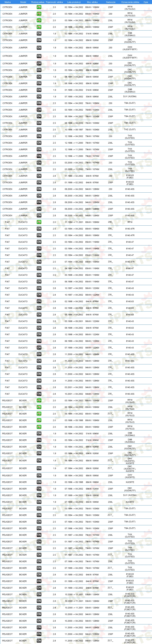The image size is (152, 644).
Task: Click Fiat date cell '12.1998 -> 04.2002'
Action: click(x=74, y=334)
